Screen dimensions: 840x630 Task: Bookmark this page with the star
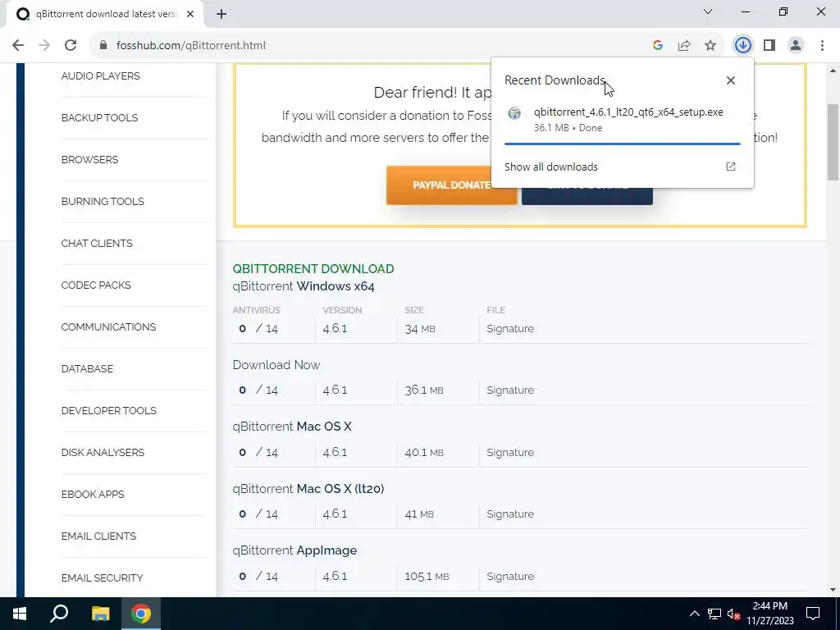coord(710,46)
